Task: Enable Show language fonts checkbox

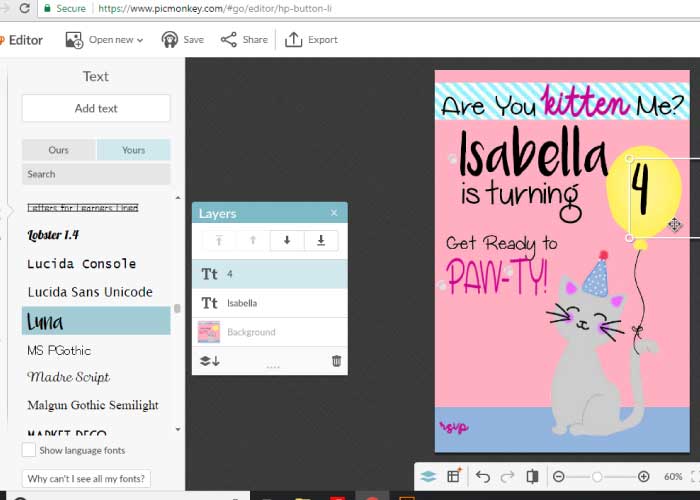Action: 29,450
